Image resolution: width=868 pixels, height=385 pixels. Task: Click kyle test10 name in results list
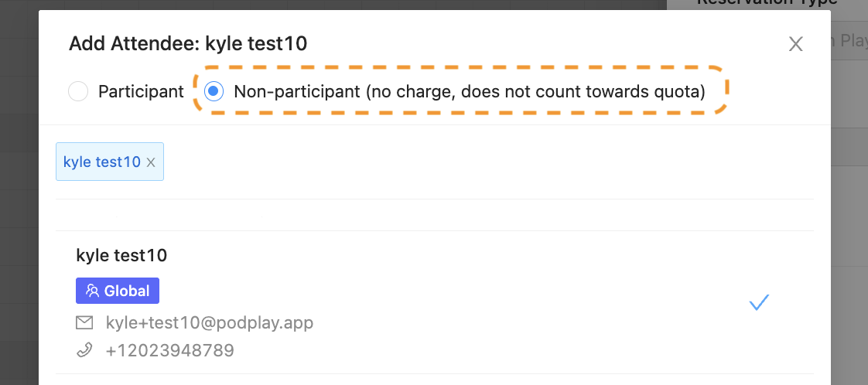tap(121, 255)
